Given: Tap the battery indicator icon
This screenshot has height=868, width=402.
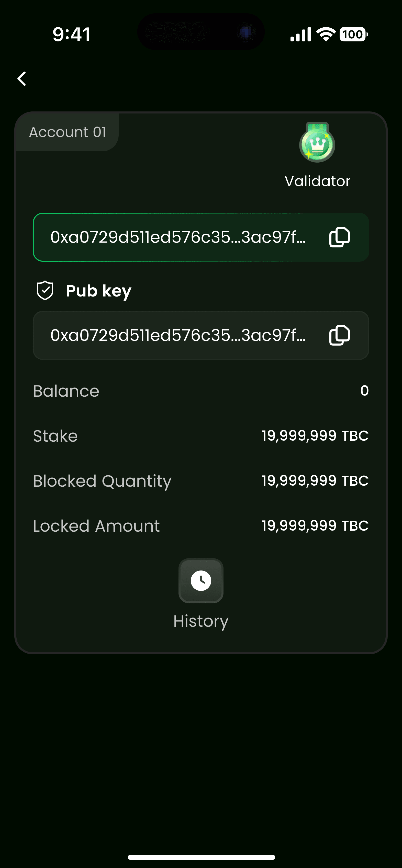Looking at the screenshot, I should click(353, 34).
